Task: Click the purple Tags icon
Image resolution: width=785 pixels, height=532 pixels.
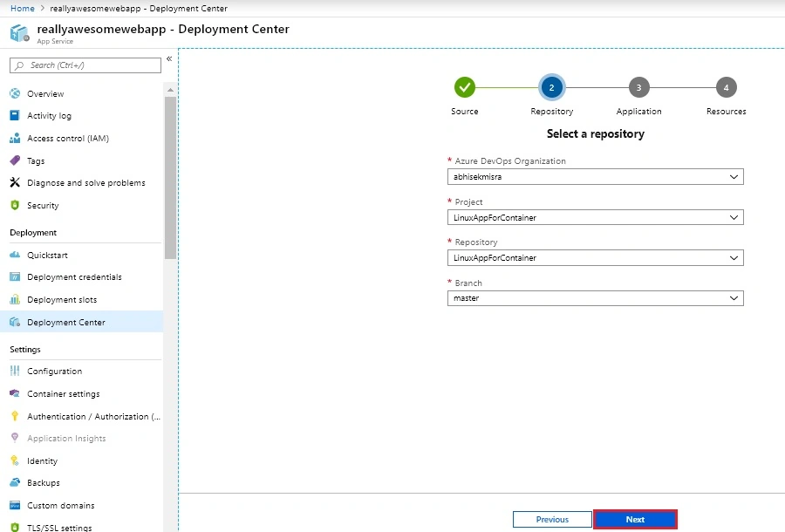Action: (15, 160)
